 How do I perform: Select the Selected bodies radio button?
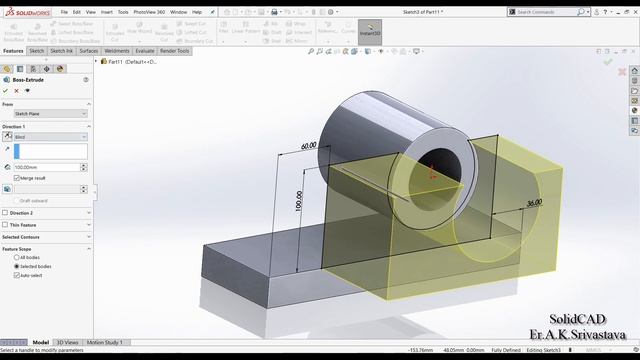coord(17,266)
